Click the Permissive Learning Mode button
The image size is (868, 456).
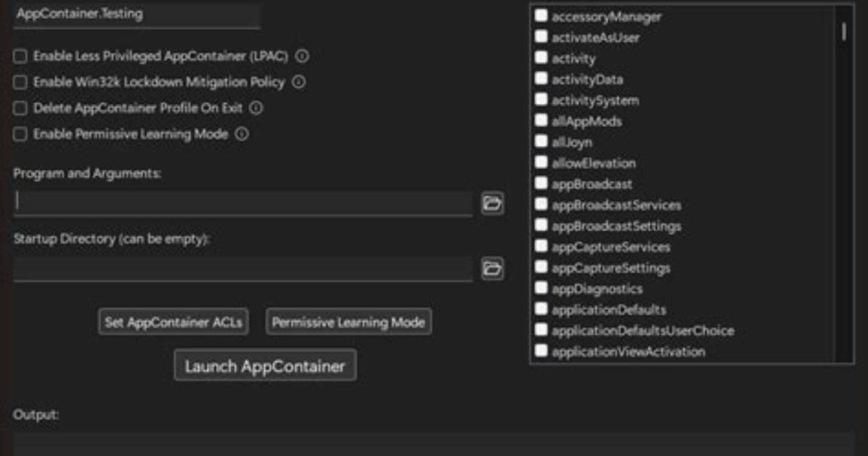tap(348, 322)
